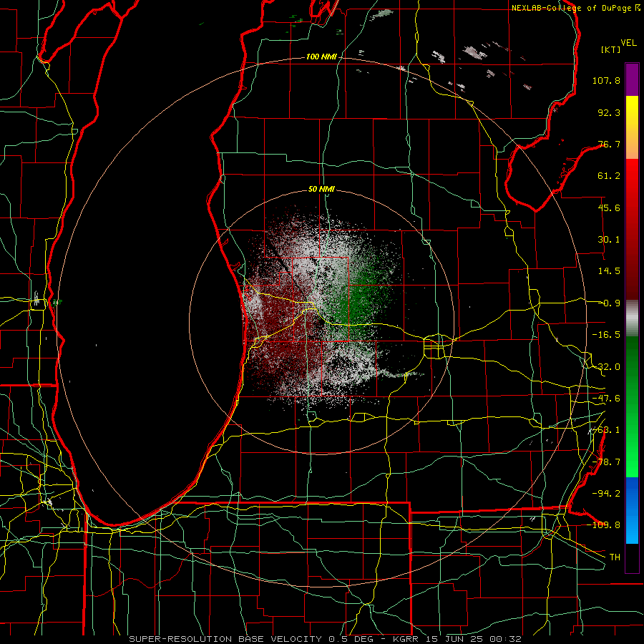This screenshot has width=644, height=644.
Task: Click the TH legend label
Action: (x=615, y=557)
